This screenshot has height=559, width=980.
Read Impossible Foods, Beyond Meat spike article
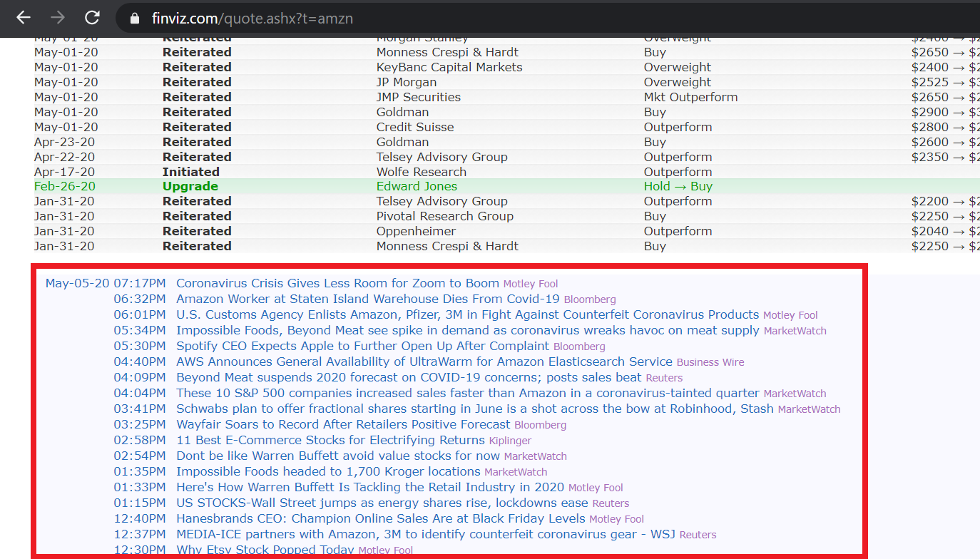tap(468, 331)
